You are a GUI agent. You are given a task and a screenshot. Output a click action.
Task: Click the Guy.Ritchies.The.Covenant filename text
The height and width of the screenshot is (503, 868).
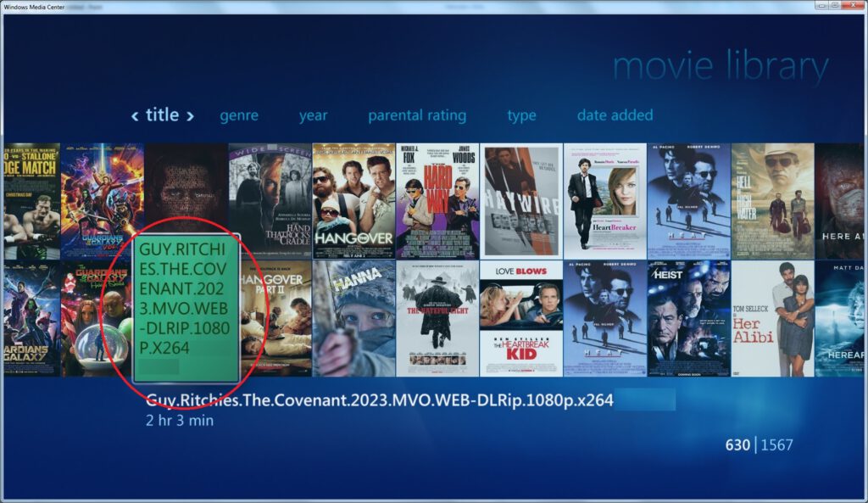coord(380,400)
